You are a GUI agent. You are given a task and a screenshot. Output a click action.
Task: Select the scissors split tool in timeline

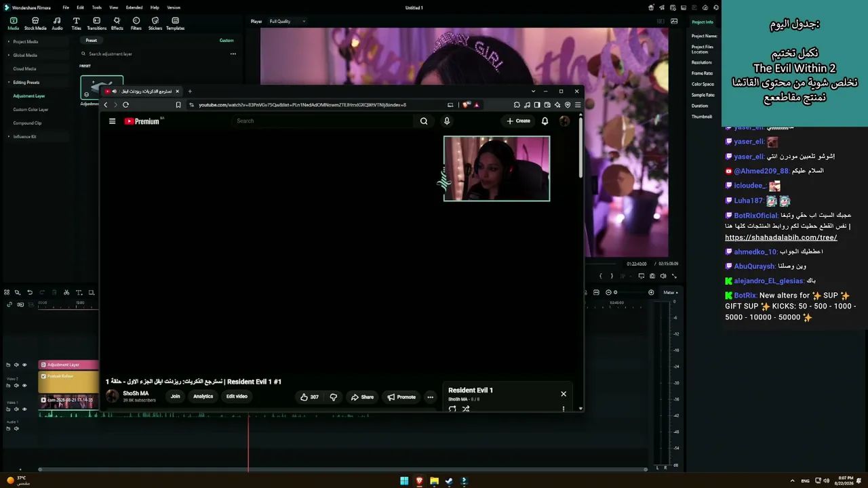pos(66,293)
